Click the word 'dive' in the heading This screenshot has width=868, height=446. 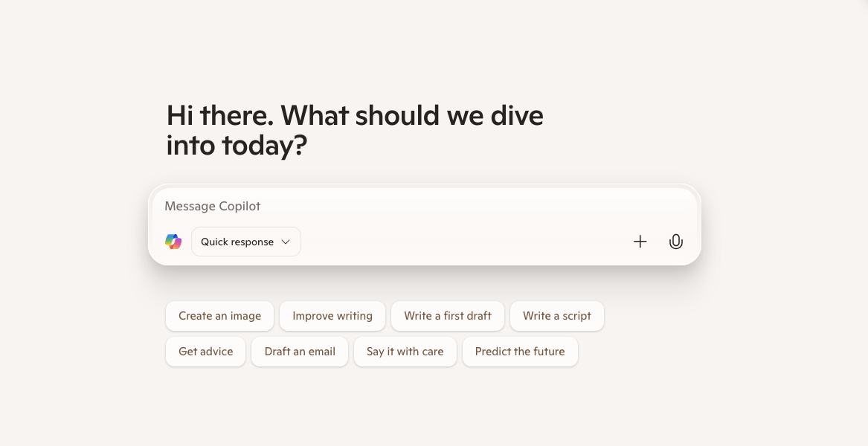pos(517,116)
